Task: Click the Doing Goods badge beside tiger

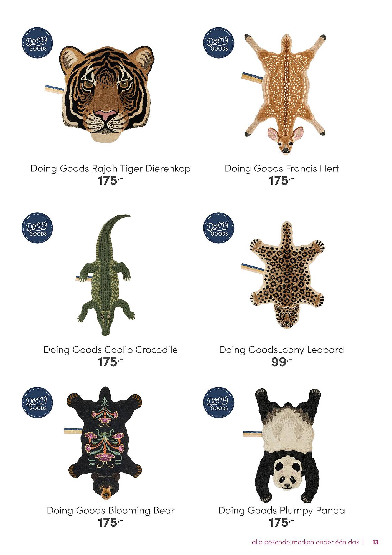Action: pos(37,43)
